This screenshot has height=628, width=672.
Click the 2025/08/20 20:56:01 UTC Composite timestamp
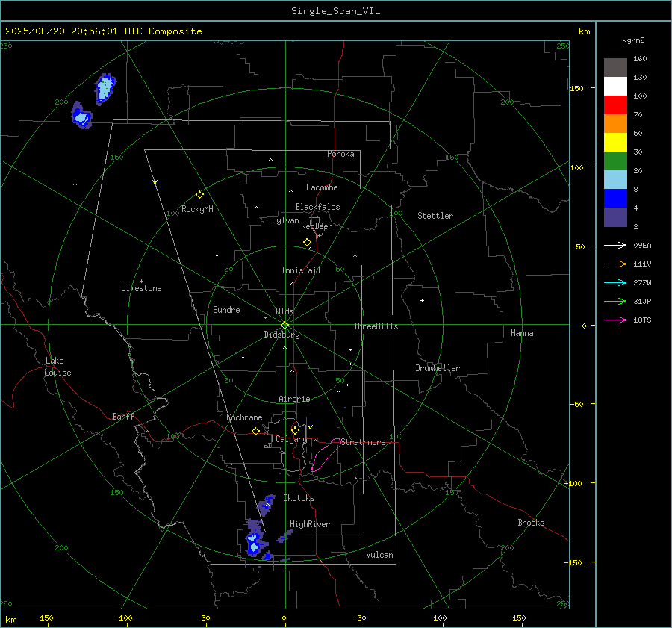click(103, 31)
